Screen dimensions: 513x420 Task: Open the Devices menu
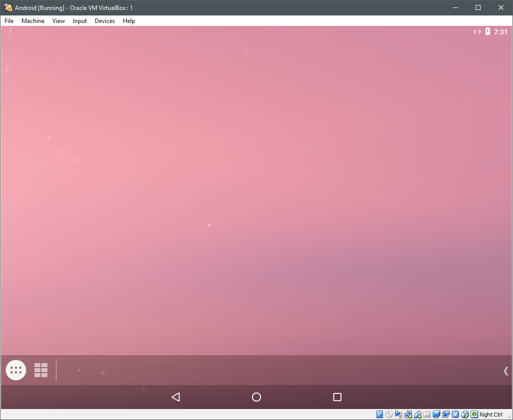pyautogui.click(x=104, y=20)
